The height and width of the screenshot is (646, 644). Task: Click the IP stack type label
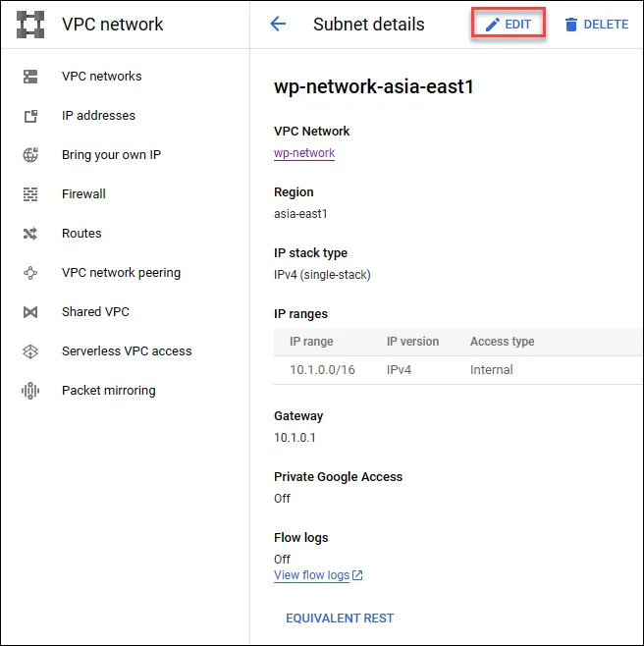click(310, 253)
